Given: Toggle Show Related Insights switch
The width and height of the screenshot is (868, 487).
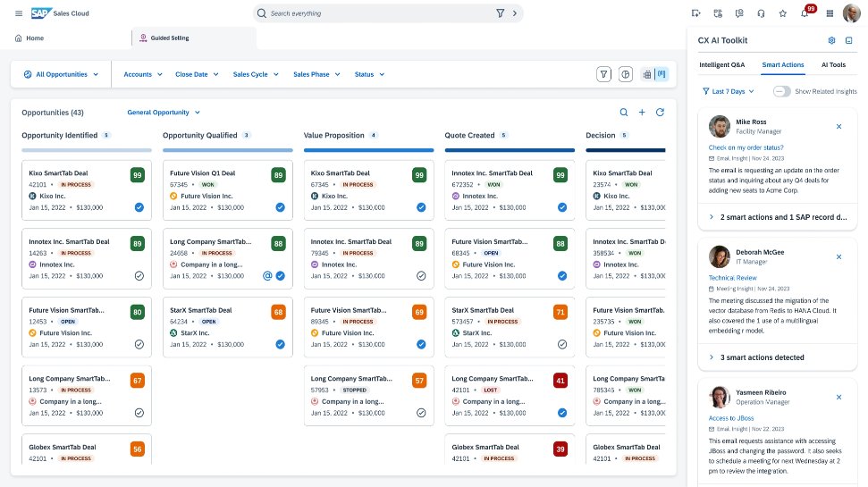Looking at the screenshot, I should point(781,91).
